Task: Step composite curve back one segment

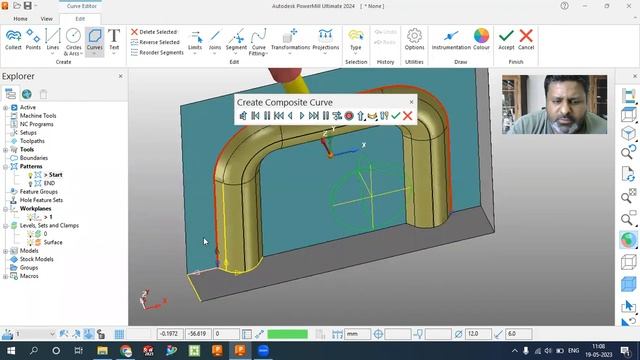Action: (x=290, y=116)
